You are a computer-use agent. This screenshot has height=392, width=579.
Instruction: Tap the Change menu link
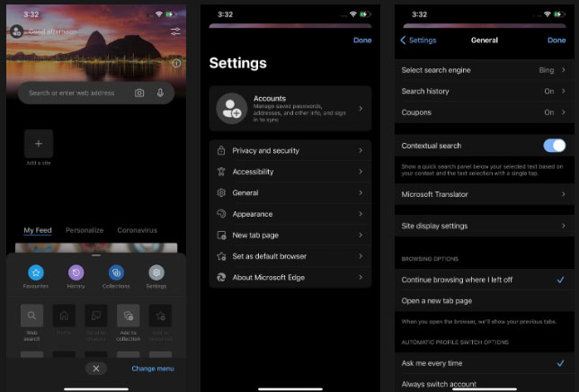[153, 369]
